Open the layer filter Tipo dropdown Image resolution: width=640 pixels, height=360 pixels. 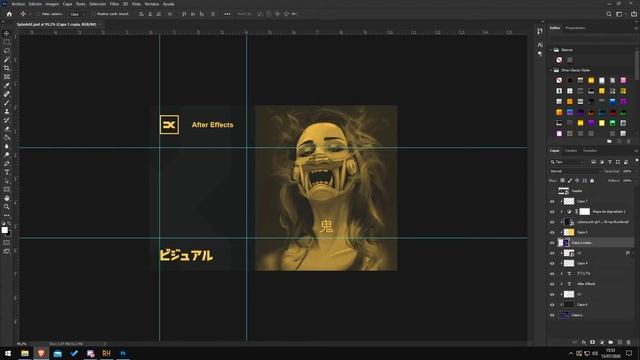coord(567,162)
